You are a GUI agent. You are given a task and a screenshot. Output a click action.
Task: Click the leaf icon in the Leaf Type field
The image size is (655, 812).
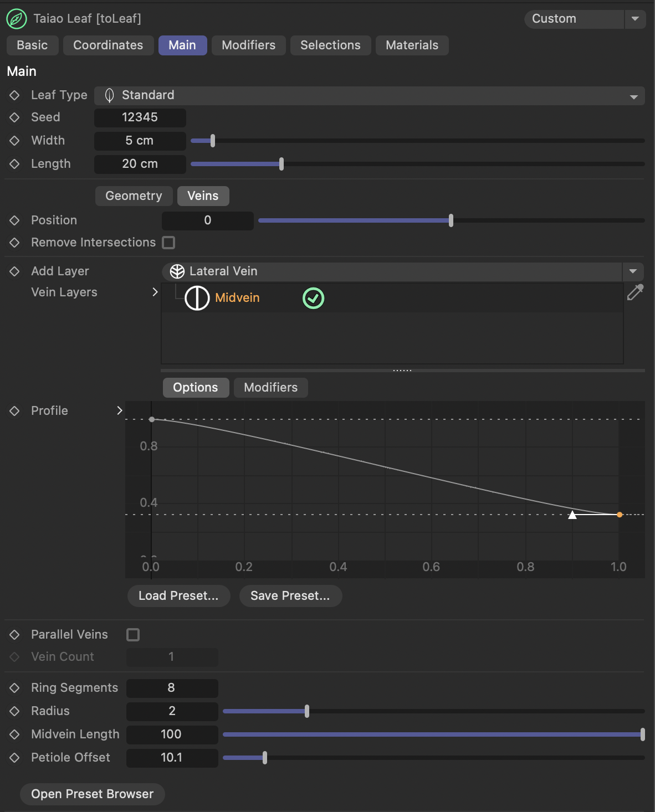tap(110, 95)
